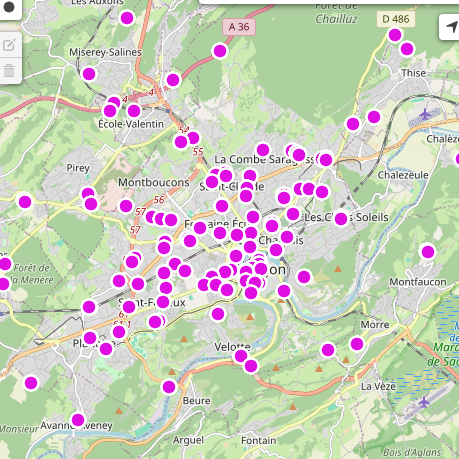Screen dimensions: 459x459
Task: Open the marker on road west of Pirey
Action: (25, 202)
